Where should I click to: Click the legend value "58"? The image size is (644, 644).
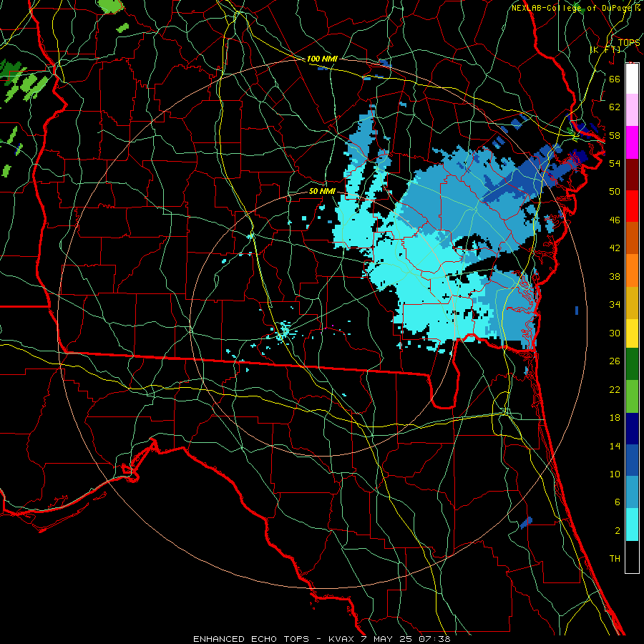[x=615, y=135]
